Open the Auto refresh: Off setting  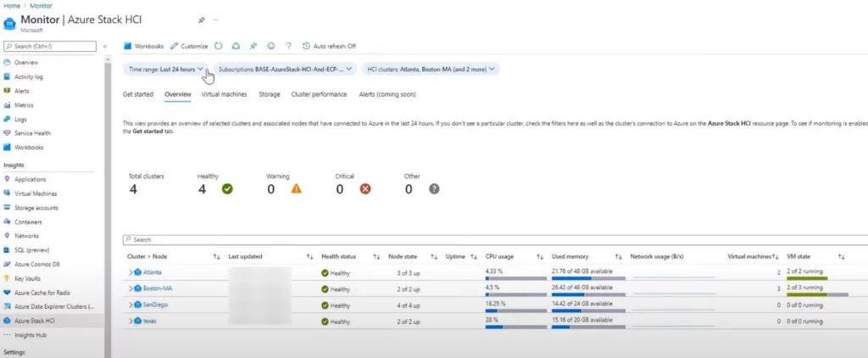(x=329, y=46)
